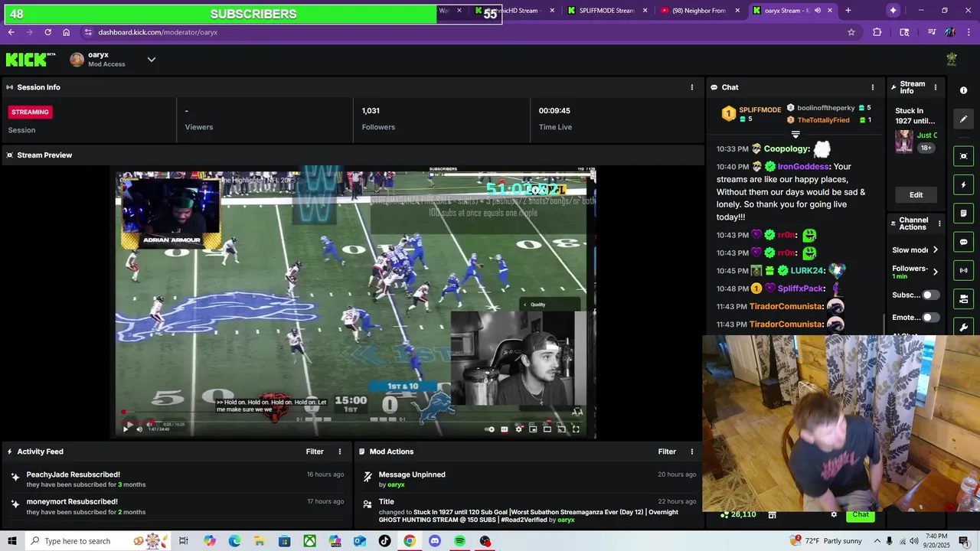The image size is (980, 551).
Task: Open video player settings gear
Action: (519, 429)
